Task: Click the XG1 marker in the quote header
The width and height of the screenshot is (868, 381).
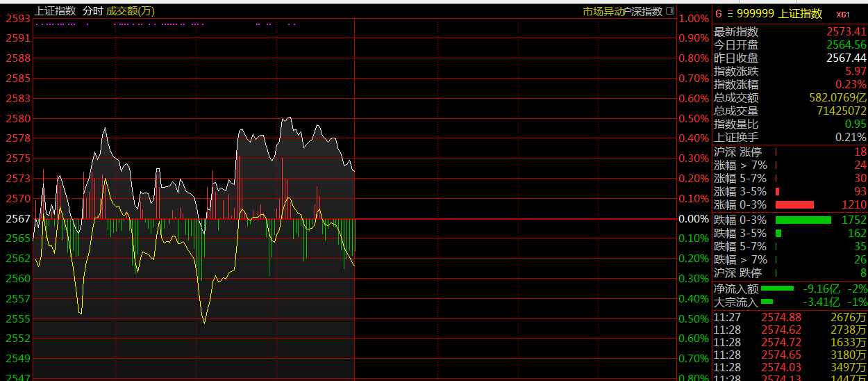Action: [x=842, y=15]
